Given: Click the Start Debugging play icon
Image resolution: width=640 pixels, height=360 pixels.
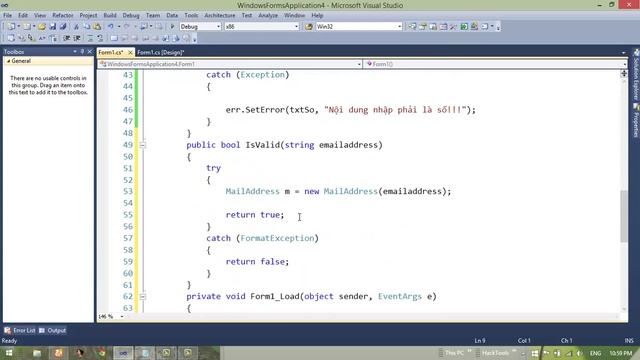Looking at the screenshot, I should 172,27.
